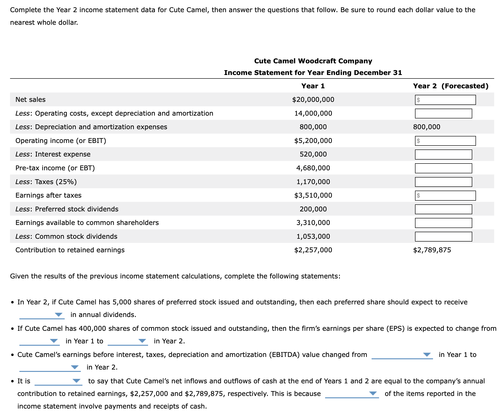Click the Contribution to retained earnings value $2,789,875
The height and width of the screenshot is (420, 504).
coord(432,250)
